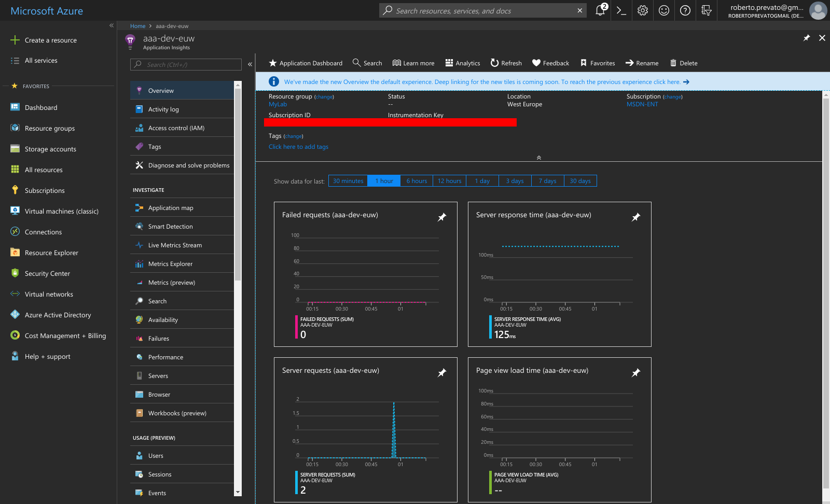The image size is (830, 504).
Task: Pin the aaa-dev-euw blade to dashboard
Action: pyautogui.click(x=807, y=38)
